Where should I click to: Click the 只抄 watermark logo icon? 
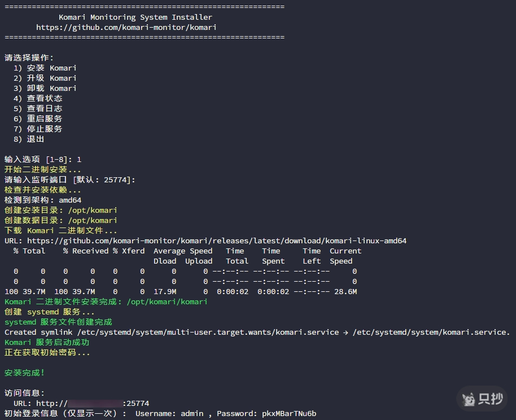click(x=469, y=399)
